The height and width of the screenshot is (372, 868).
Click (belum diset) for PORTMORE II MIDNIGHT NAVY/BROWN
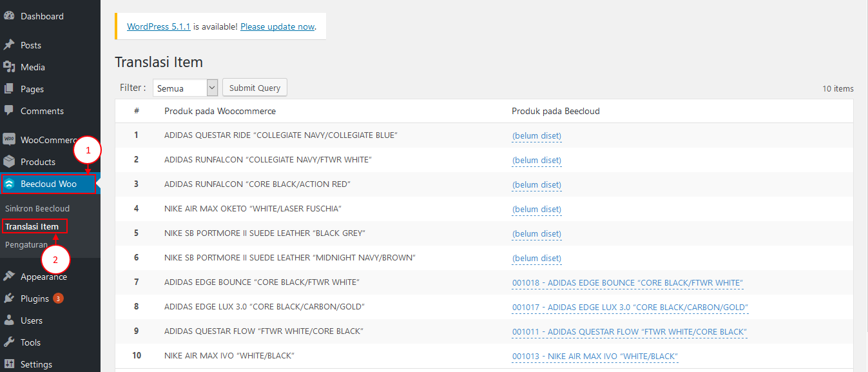pos(537,258)
